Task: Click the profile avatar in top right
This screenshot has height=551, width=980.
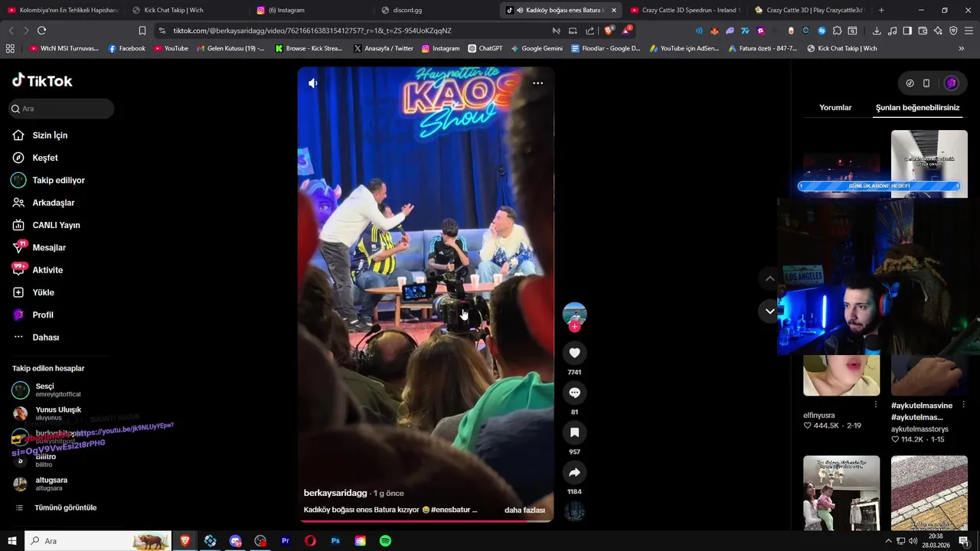Action: 951,83
